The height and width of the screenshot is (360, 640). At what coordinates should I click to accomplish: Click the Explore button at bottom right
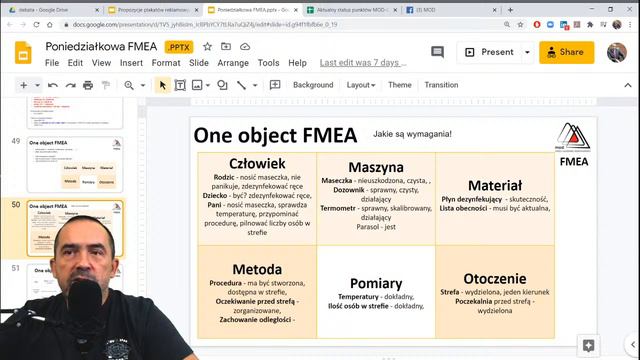coord(588,346)
